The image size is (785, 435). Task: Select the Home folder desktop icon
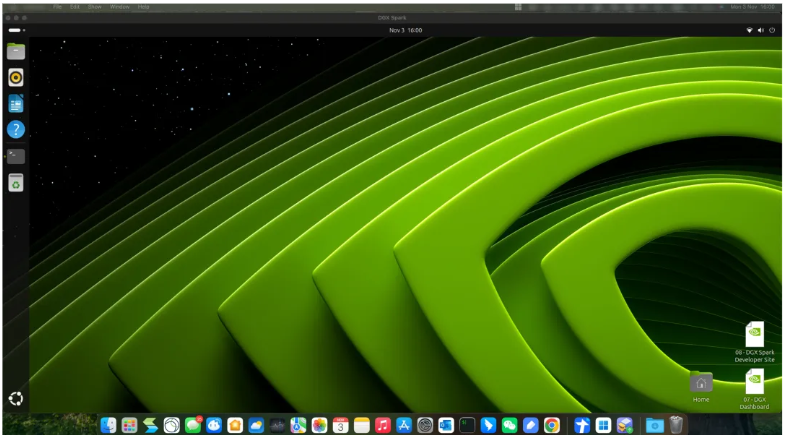click(x=701, y=383)
